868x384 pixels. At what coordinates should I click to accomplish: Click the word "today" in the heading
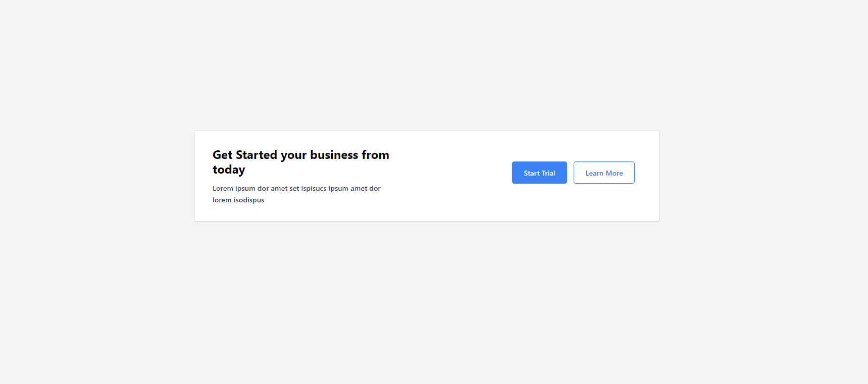(x=229, y=170)
